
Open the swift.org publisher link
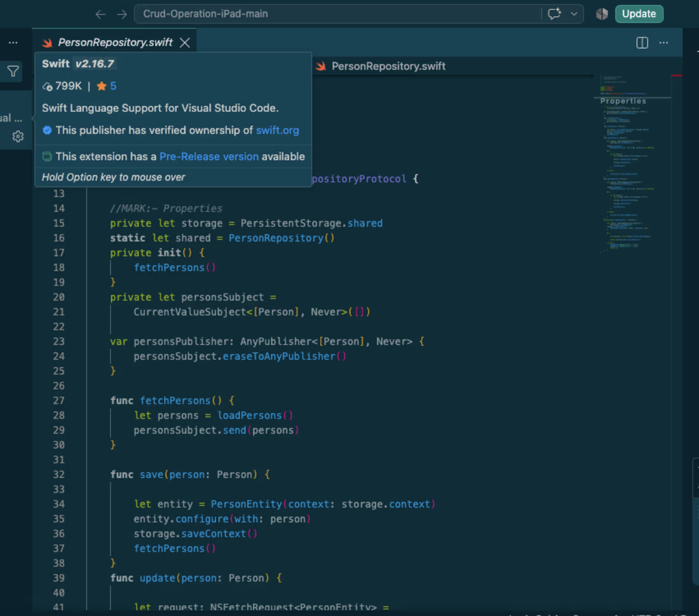(x=277, y=130)
